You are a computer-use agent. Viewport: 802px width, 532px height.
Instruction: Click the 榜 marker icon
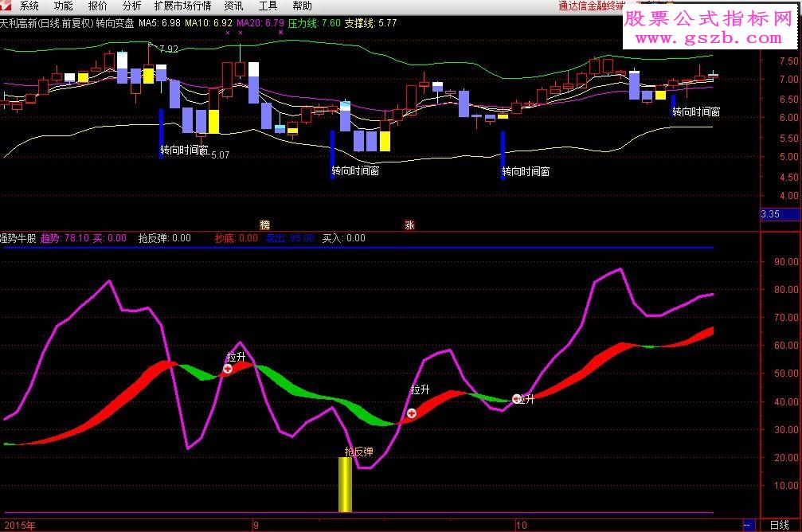(264, 225)
